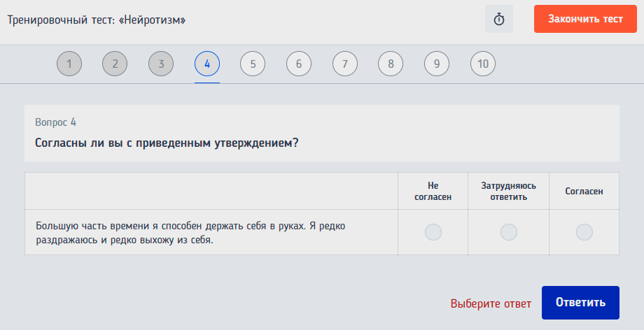644x330 pixels.
Task: Select current question 4 step
Action: [207, 64]
